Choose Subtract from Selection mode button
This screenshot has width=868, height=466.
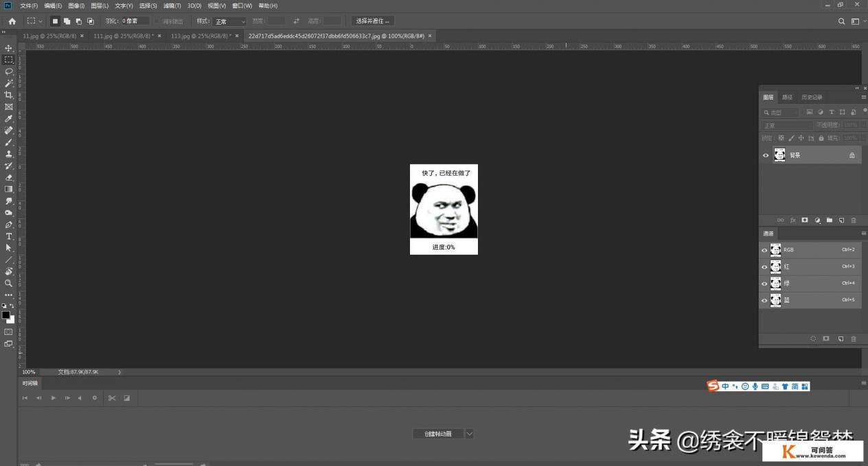(x=78, y=21)
